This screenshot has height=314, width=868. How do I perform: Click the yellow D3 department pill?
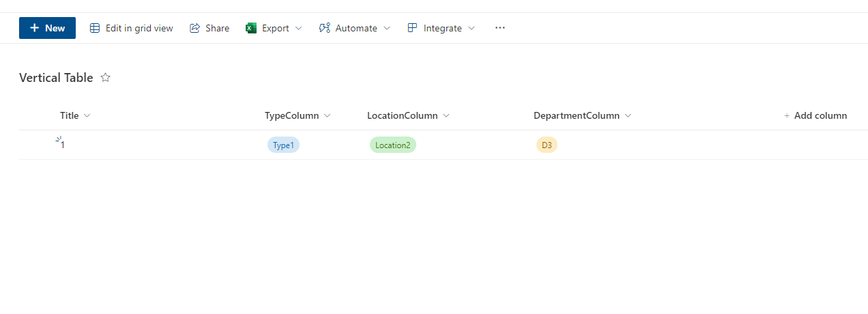click(x=547, y=145)
